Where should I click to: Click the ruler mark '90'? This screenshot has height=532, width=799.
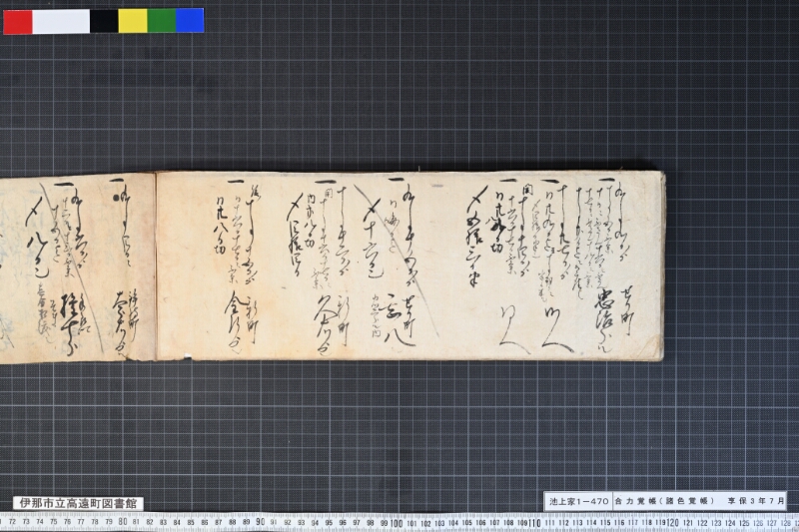coord(261,522)
